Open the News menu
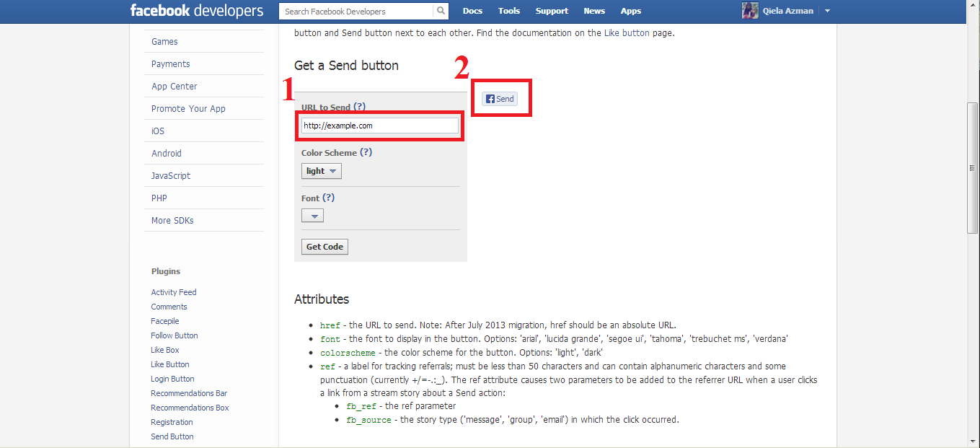980x448 pixels. pos(594,11)
